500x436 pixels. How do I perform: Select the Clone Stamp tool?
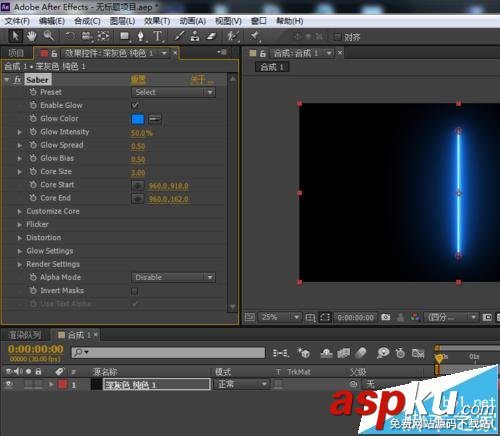[x=195, y=36]
